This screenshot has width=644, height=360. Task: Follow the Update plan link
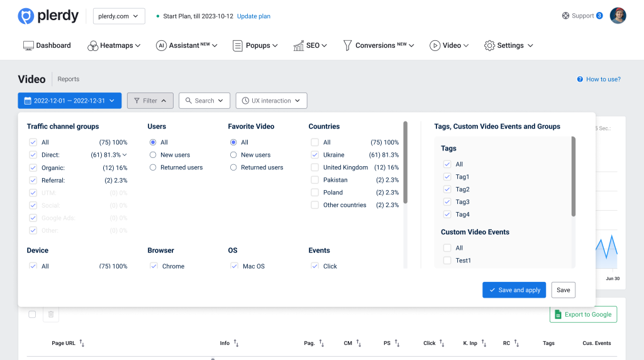253,16
